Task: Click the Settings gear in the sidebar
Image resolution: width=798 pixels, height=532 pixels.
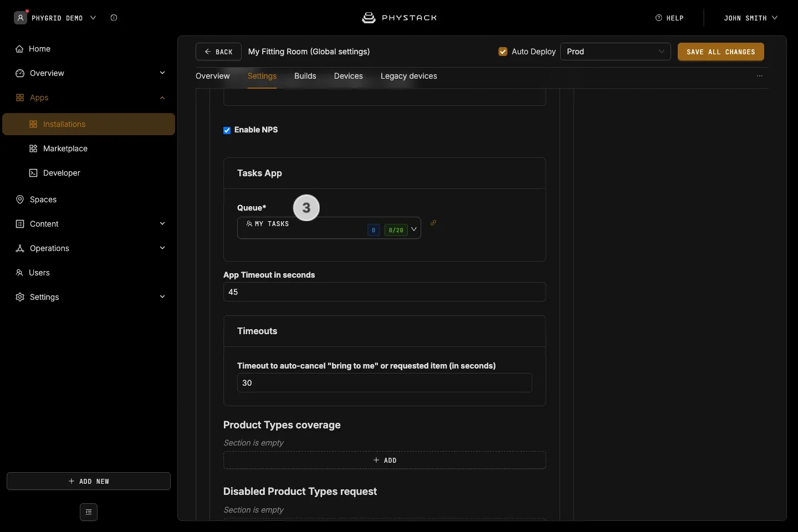Action: coord(20,297)
